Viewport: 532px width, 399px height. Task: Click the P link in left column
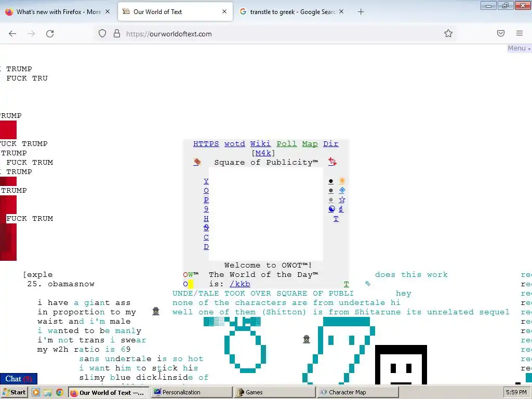pos(206,200)
